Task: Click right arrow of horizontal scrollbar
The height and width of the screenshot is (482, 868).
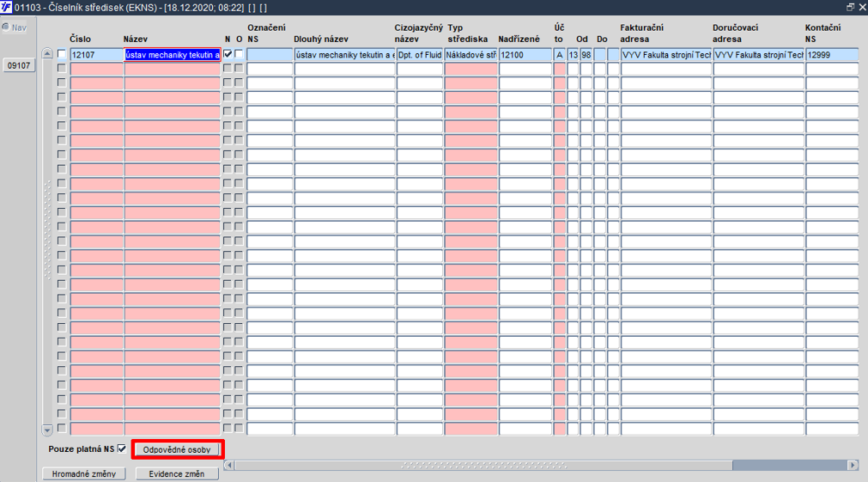Action: tap(853, 465)
